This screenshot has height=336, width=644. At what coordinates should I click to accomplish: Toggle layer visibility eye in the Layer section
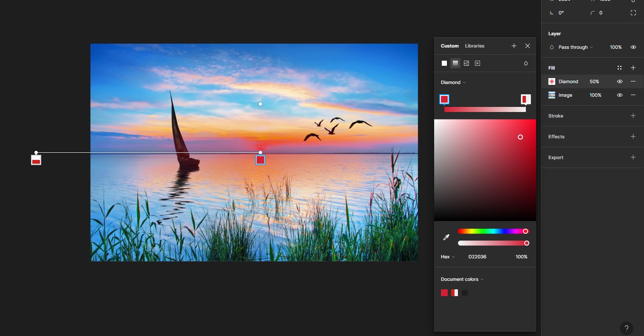tap(633, 47)
